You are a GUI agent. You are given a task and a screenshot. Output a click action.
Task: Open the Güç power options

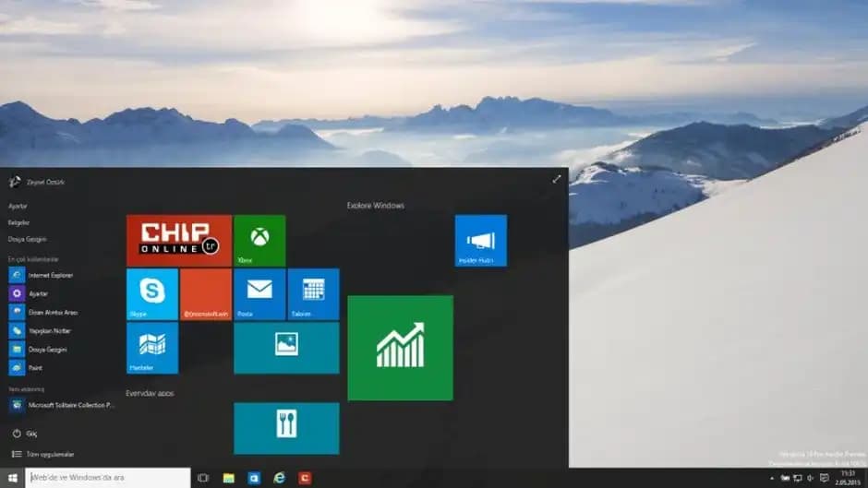(x=30, y=433)
